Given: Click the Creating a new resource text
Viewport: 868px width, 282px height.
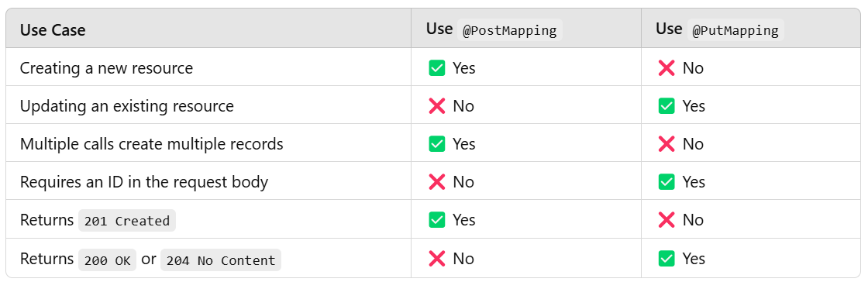Looking at the screenshot, I should [x=106, y=68].
